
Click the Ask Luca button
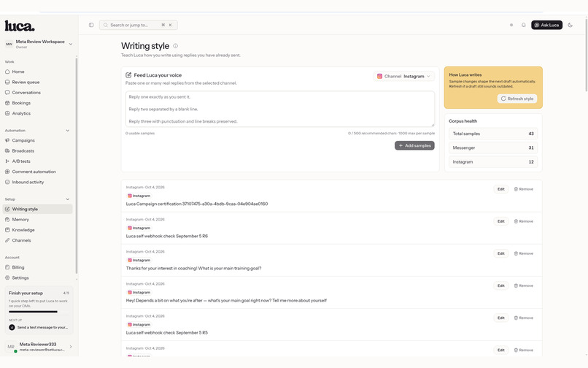(x=546, y=25)
